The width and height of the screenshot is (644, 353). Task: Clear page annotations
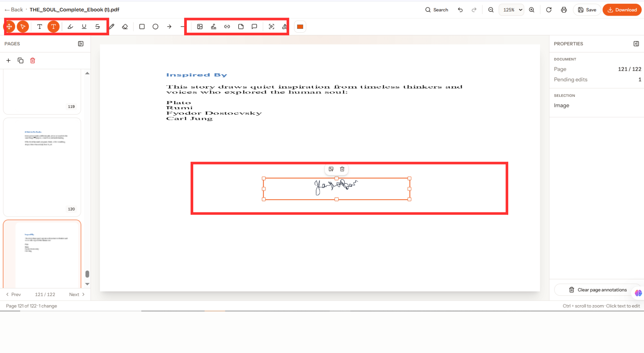pyautogui.click(x=598, y=290)
